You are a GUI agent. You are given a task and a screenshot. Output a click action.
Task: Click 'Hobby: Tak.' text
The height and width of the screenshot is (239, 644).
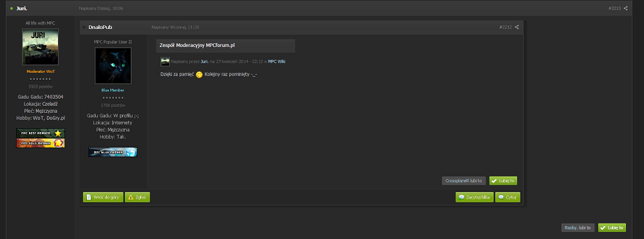pos(113,137)
